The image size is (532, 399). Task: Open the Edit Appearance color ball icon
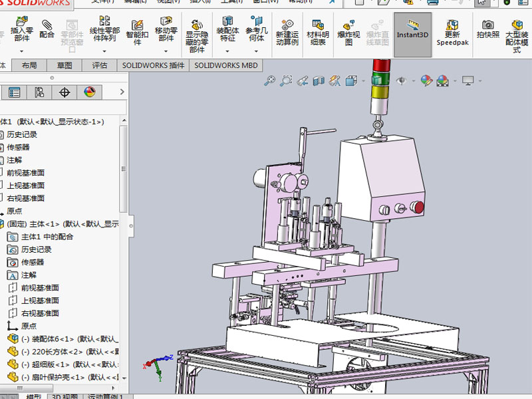tap(426, 81)
